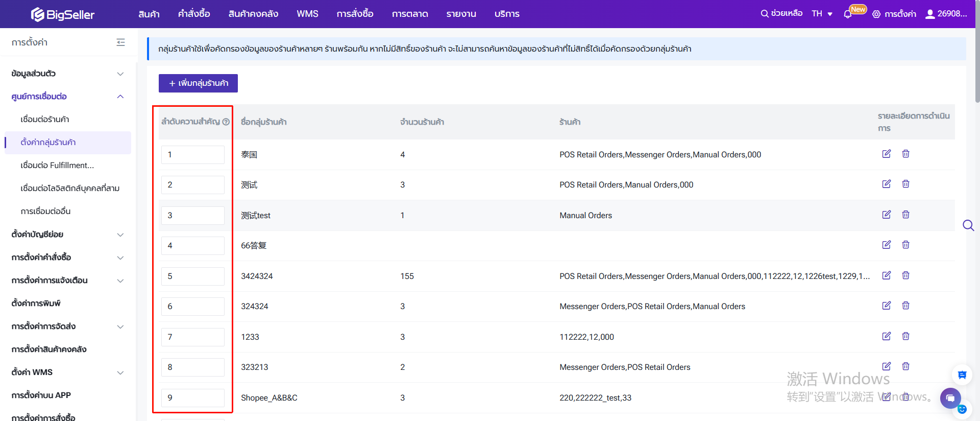This screenshot has height=421, width=980.
Task: Delete the 测试test store group row
Action: (x=905, y=215)
